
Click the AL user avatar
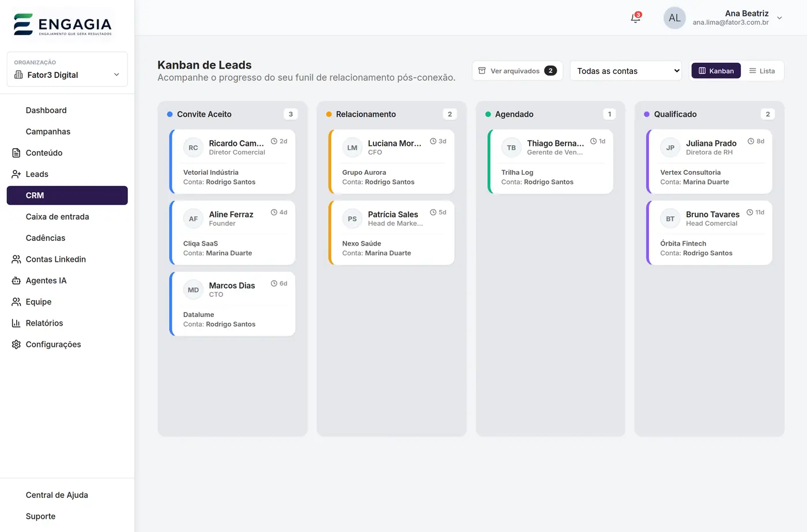(674, 18)
